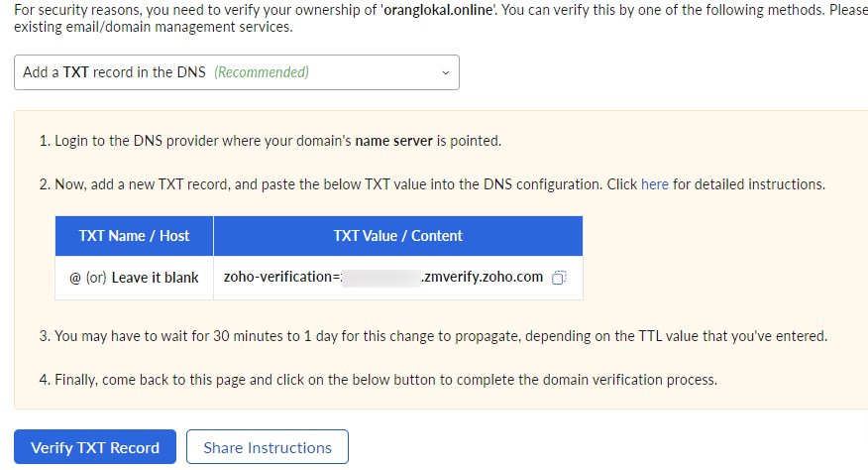Click the "TXT Value / Content" column header
The width and height of the screenshot is (868, 470).
coord(397,236)
